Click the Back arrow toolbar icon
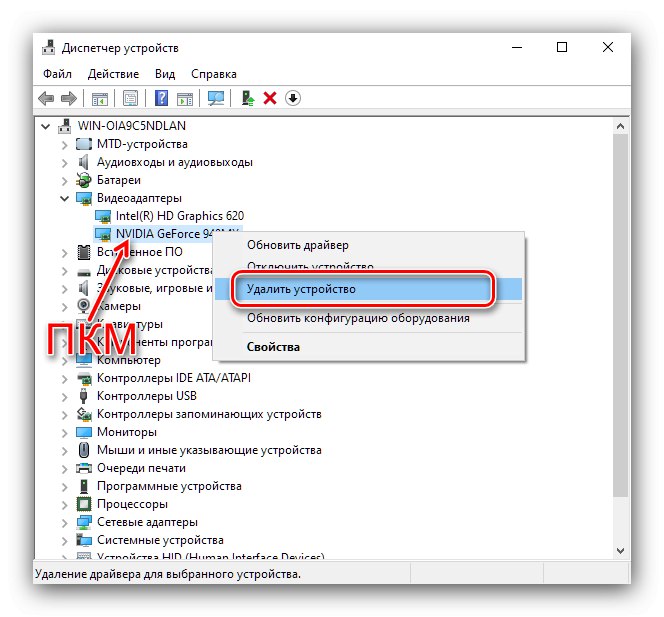The image size is (664, 617). [x=46, y=99]
